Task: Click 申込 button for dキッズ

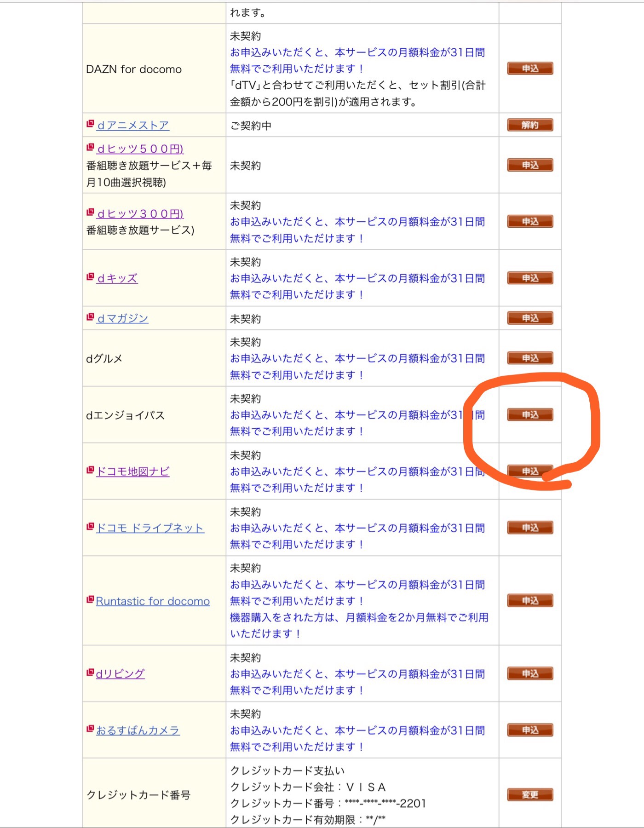Action: point(530,278)
